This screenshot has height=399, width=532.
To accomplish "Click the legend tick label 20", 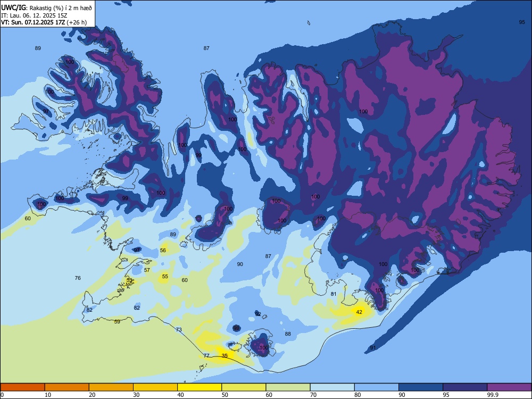I will (x=92, y=395).
